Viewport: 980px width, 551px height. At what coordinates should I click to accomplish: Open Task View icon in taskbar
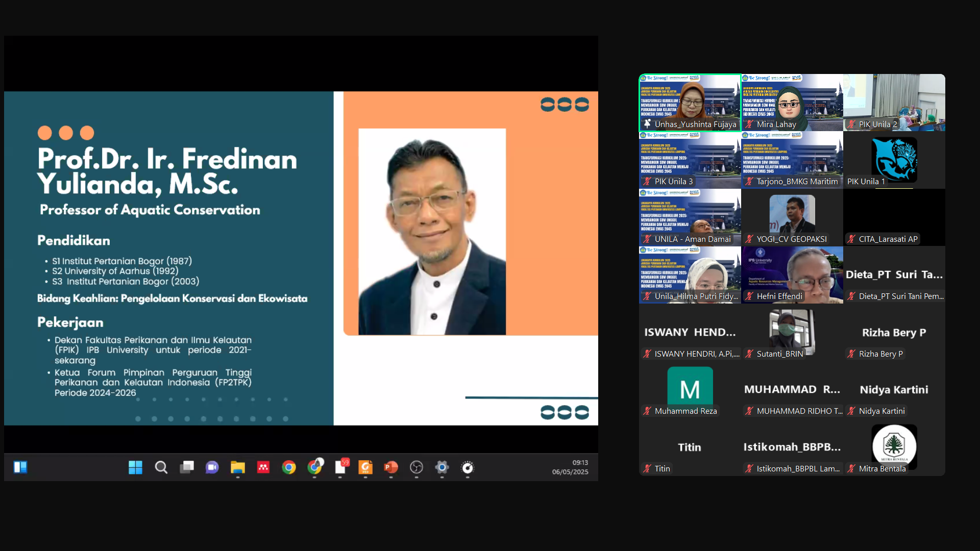tap(187, 467)
